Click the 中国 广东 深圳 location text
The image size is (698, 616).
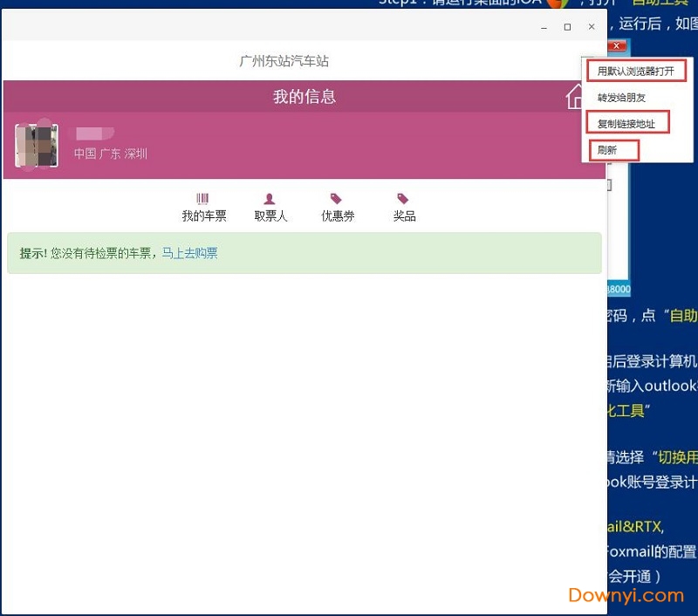click(110, 154)
